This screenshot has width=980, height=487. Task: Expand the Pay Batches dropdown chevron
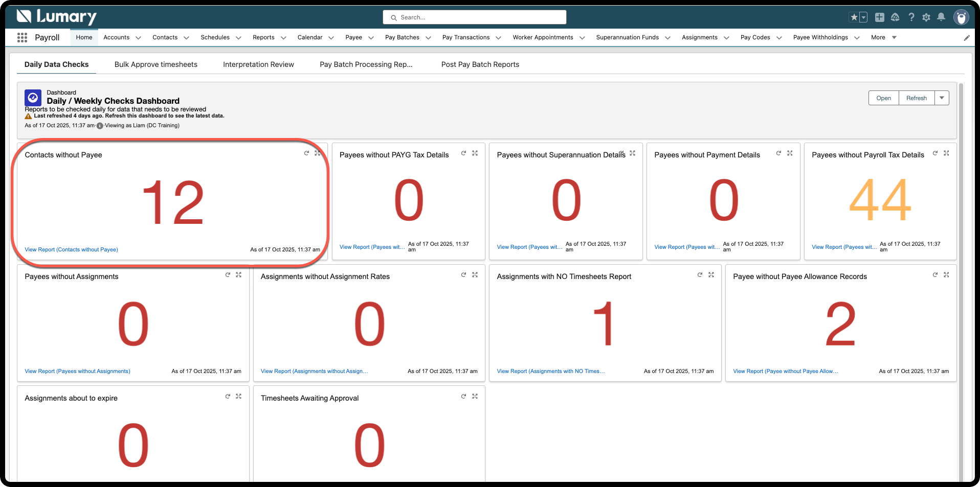[x=428, y=38]
